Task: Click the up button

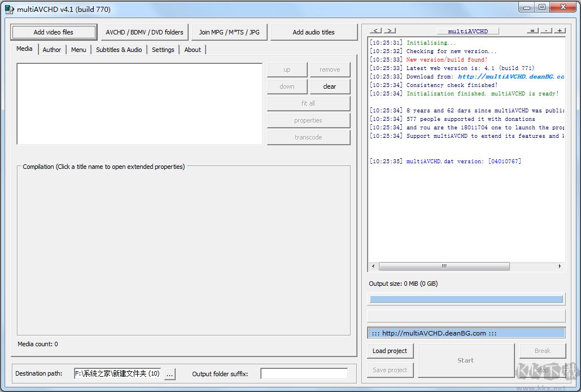Action: click(x=287, y=69)
